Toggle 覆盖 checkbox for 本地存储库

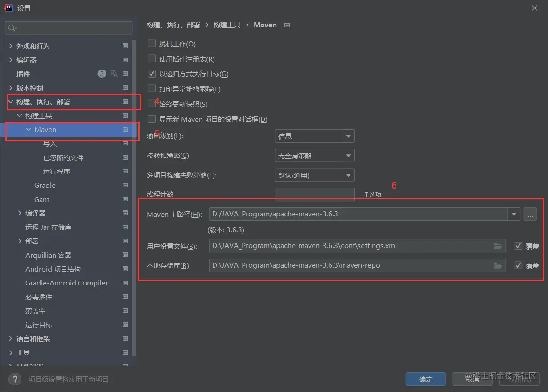coord(518,265)
